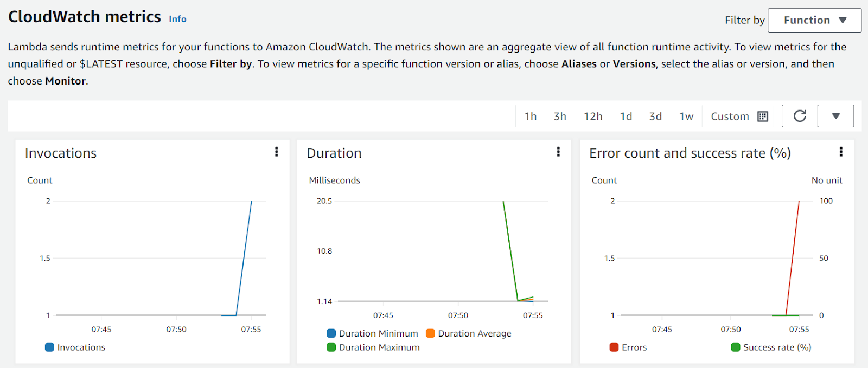Toggle the Errors series in the legend
Screen dimensions: 868x368
click(x=628, y=347)
